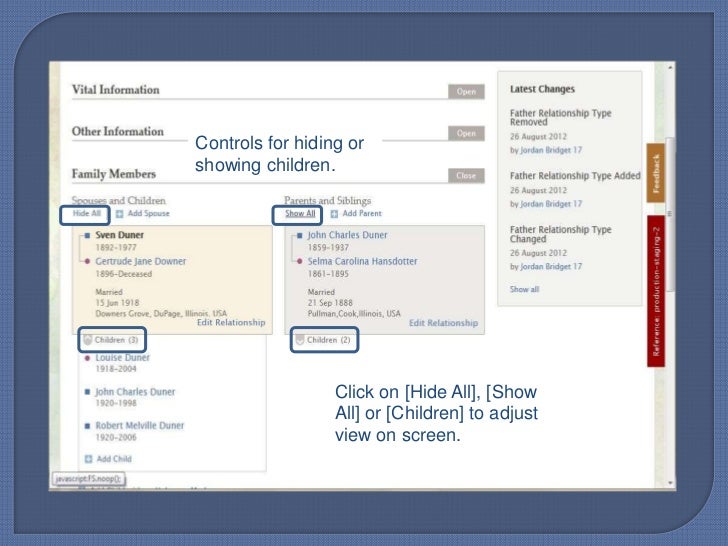Open Jordan Bridget 17 under Type Added
Viewport: 728px width, 546px height.
[551, 204]
